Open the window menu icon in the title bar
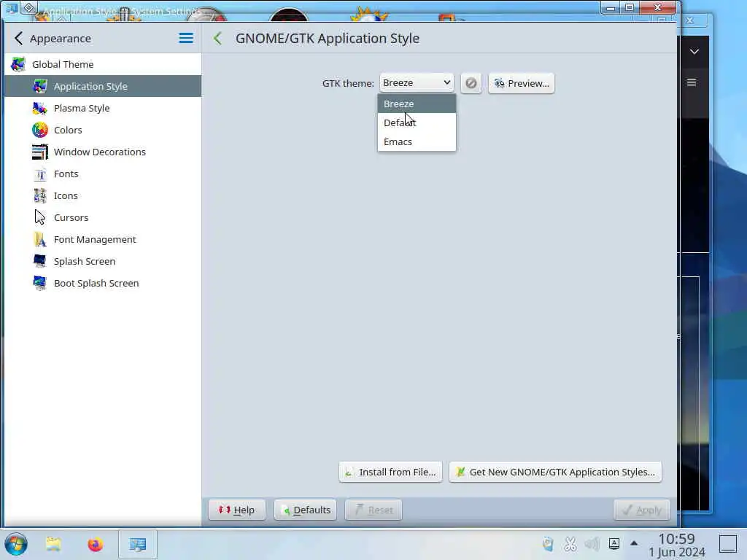Viewport: 747px width, 560px height. tap(12, 8)
